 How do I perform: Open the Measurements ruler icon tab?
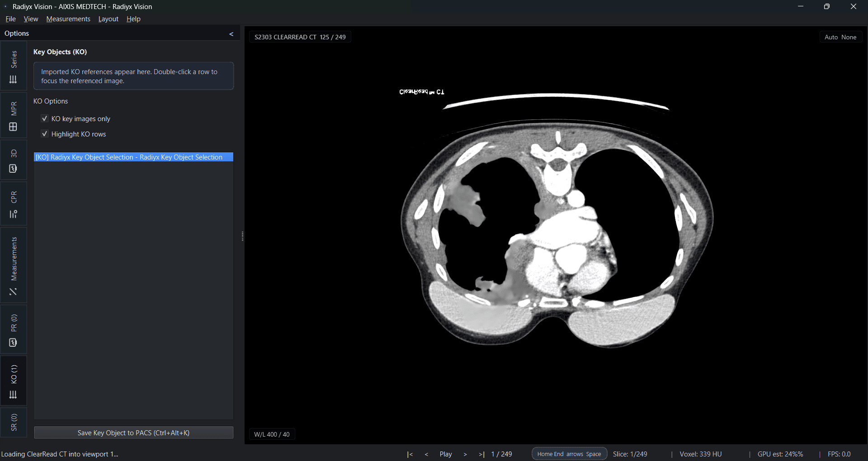coord(13,292)
